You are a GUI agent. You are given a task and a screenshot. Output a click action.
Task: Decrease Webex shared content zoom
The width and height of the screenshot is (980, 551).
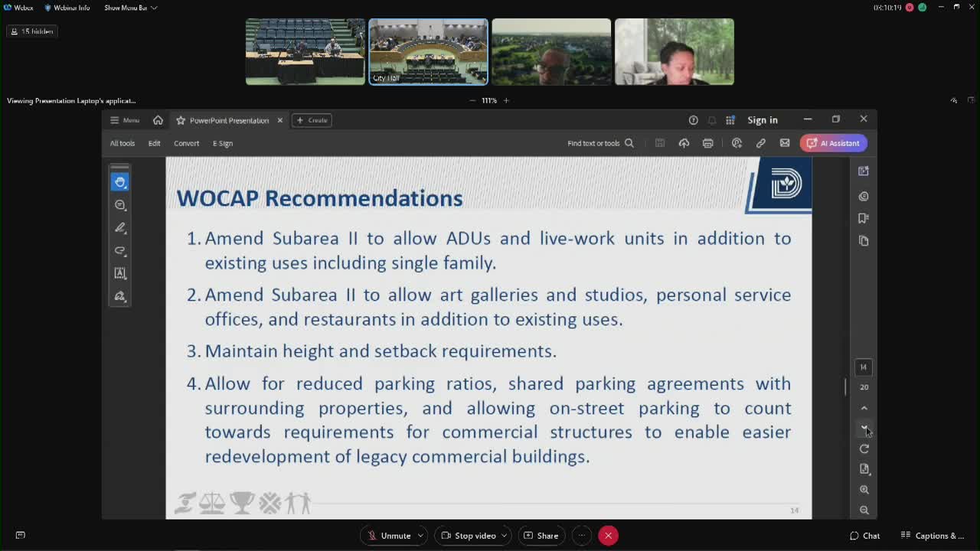pos(472,100)
